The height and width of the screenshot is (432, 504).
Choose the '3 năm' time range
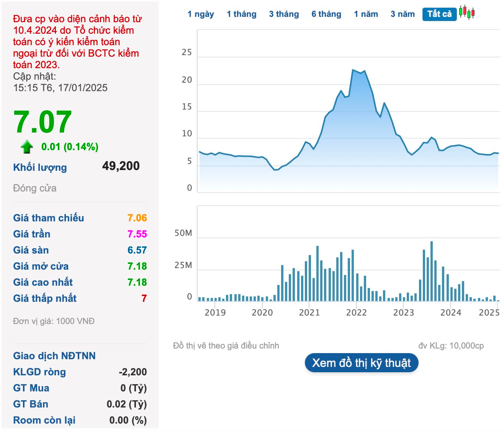pyautogui.click(x=403, y=14)
